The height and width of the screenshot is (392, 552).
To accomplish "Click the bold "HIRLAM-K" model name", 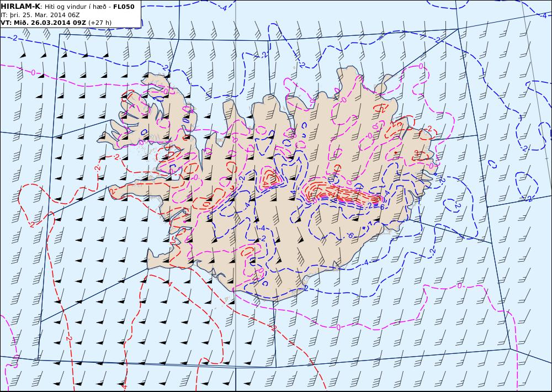I will pos(21,6).
